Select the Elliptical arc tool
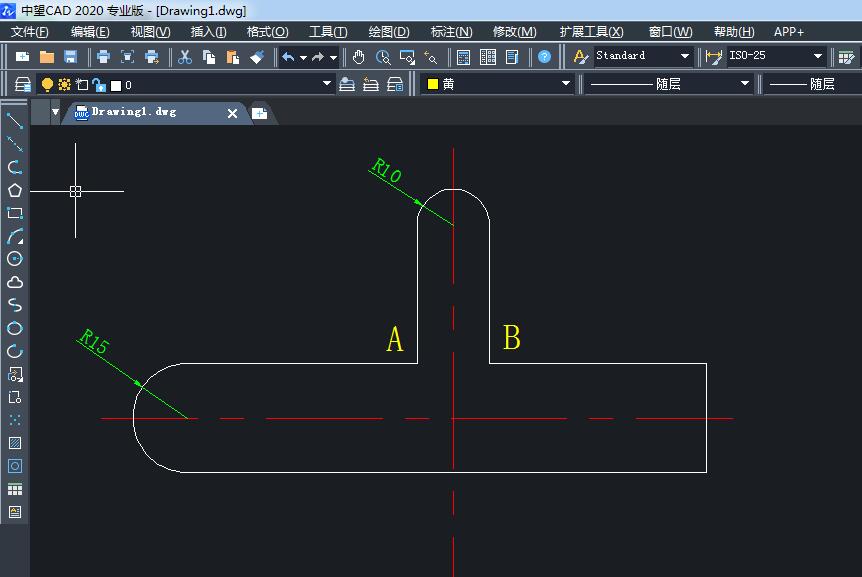862x577 pixels. [x=15, y=351]
